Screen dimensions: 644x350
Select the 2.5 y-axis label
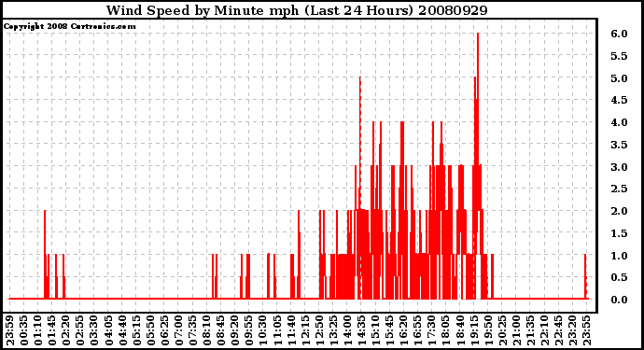point(619,189)
